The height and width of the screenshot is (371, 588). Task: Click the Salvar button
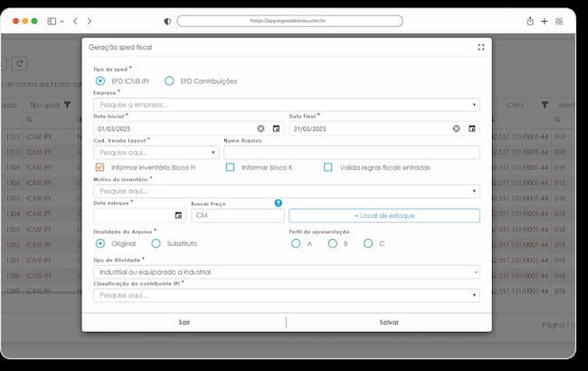coord(389,322)
